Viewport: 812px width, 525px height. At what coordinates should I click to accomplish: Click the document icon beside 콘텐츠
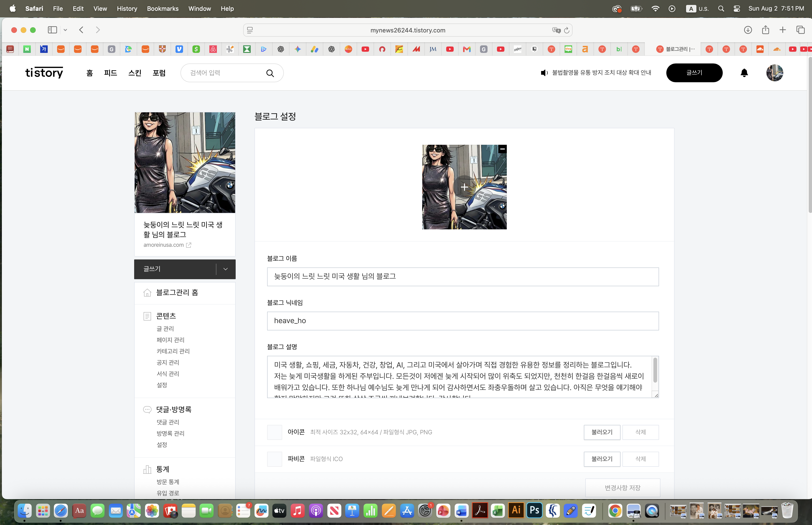pos(147,316)
